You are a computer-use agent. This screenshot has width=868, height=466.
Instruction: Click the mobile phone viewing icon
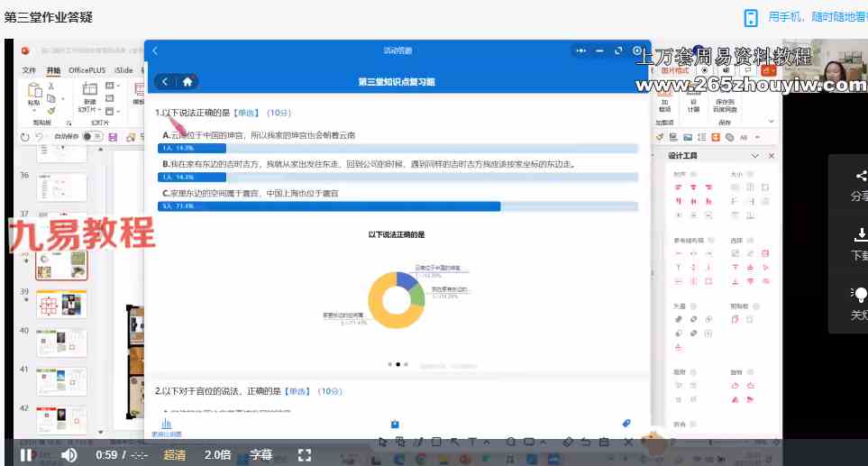750,18
